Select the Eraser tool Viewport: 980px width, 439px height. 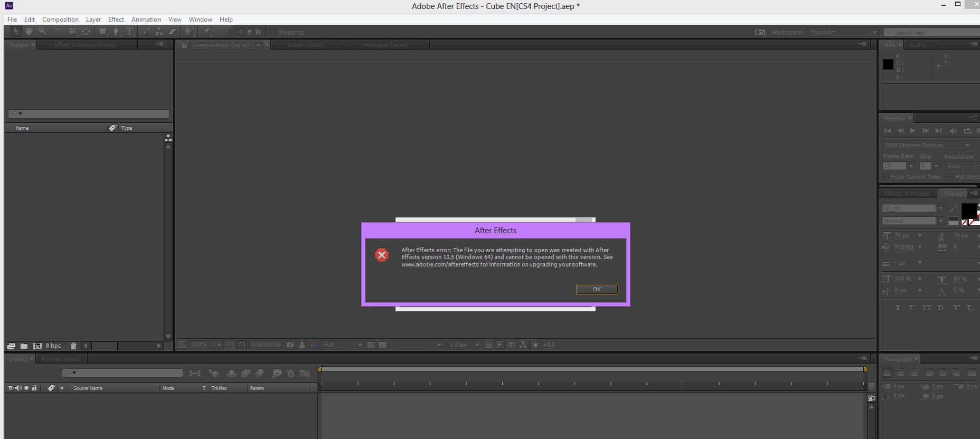(172, 32)
